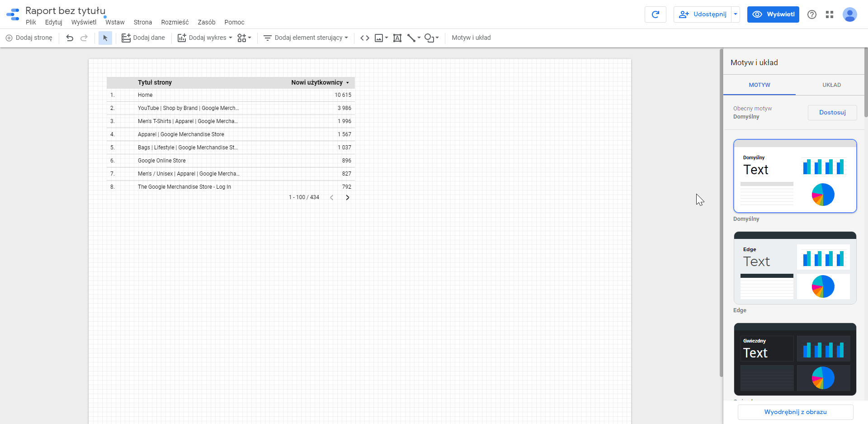
Task: Select the Domyślny theme thumbnail
Action: (795, 176)
